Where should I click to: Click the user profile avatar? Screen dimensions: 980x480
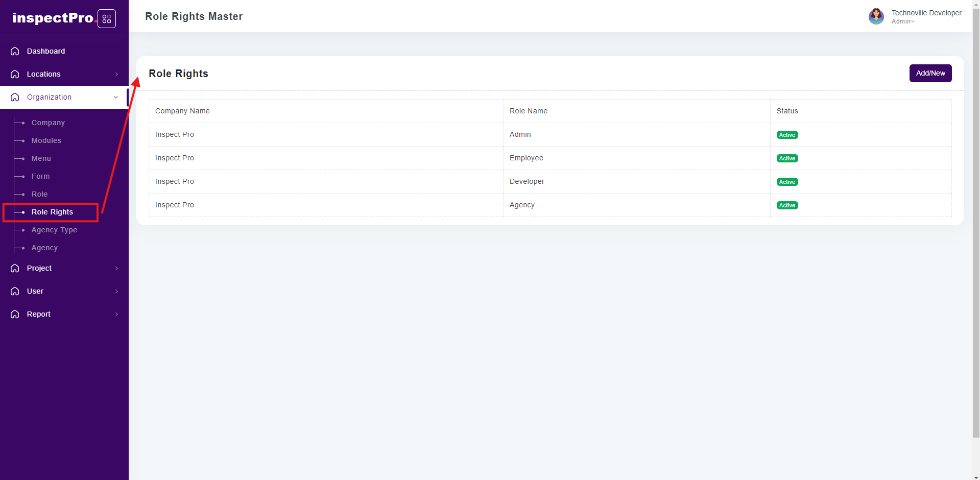876,16
